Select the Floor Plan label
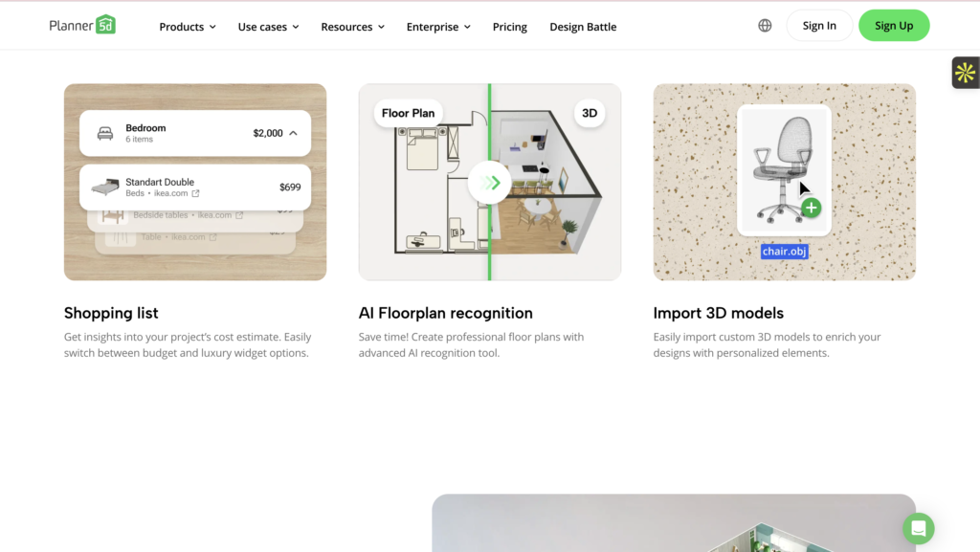Image resolution: width=980 pixels, height=552 pixels. coord(408,113)
